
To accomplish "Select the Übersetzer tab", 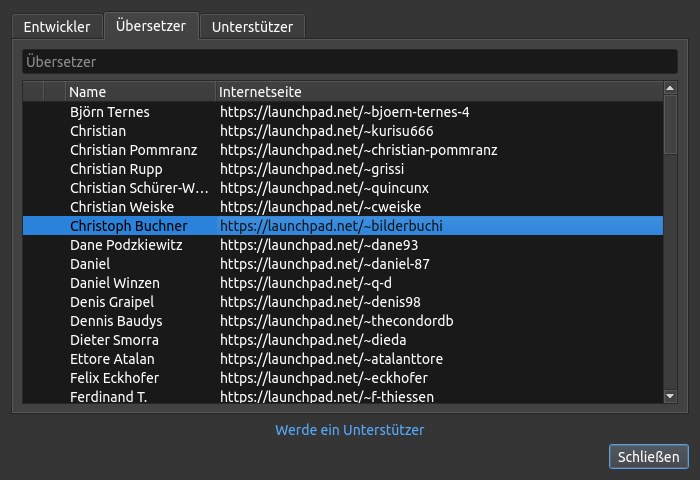I will (150, 26).
